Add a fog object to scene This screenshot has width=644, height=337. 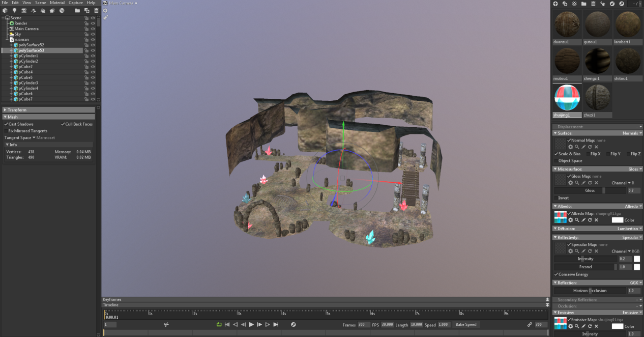(43, 10)
